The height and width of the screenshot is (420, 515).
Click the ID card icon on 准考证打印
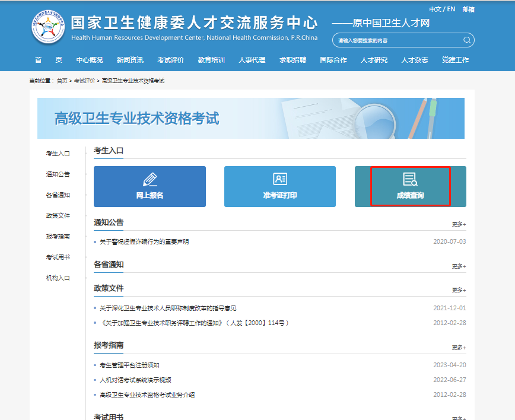pos(280,179)
